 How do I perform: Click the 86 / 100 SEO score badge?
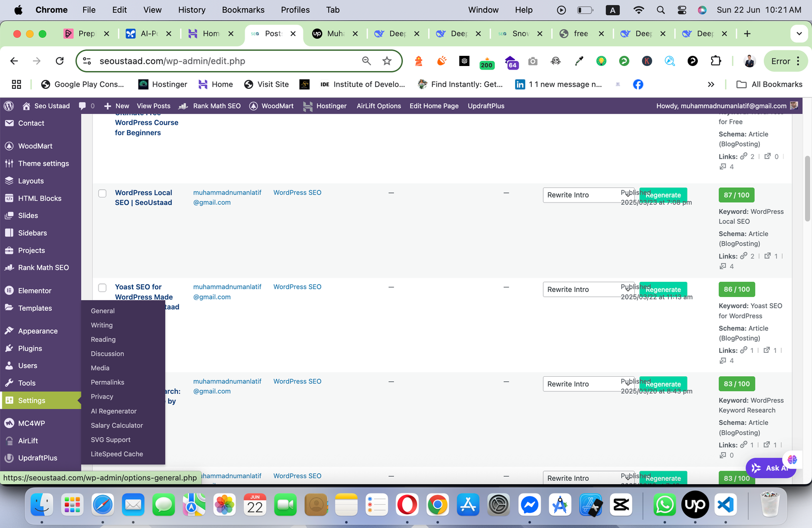pos(737,289)
